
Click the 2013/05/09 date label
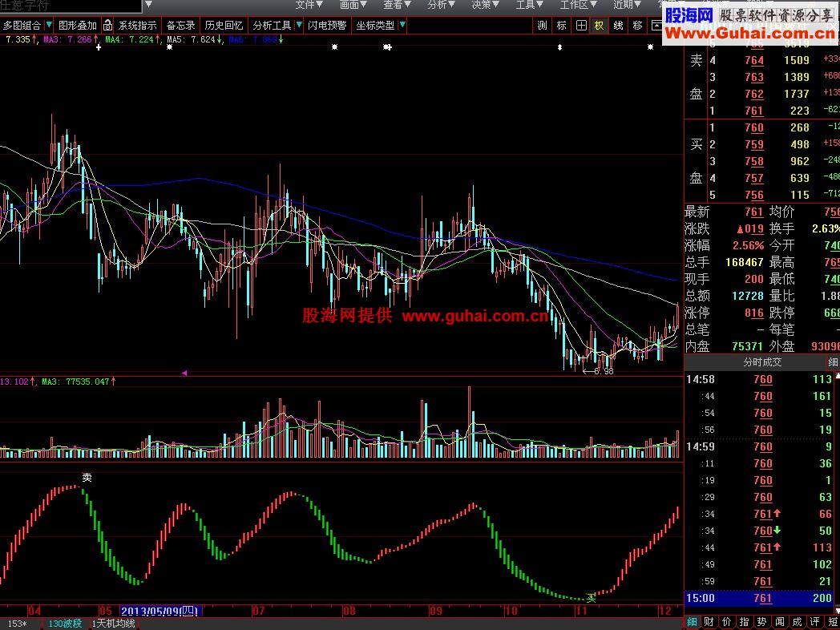click(160, 612)
